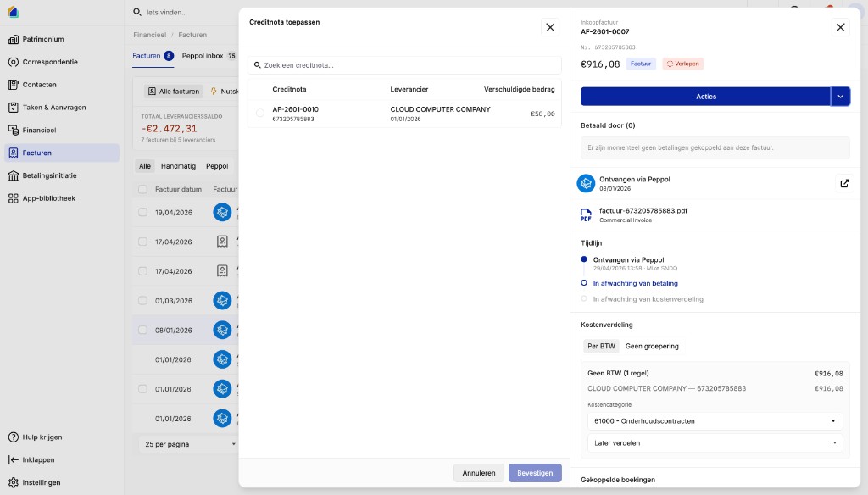Focus the Zoek een creditnota search field
The height and width of the screenshot is (495, 868).
pyautogui.click(x=404, y=64)
